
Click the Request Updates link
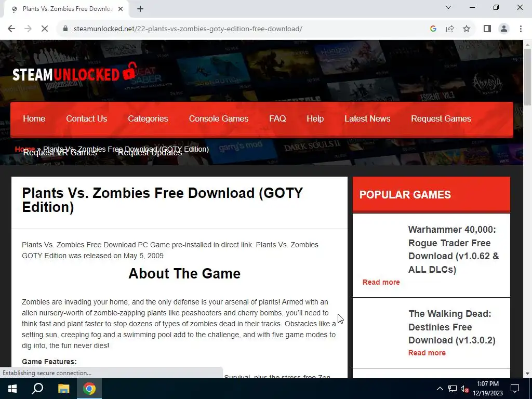pyautogui.click(x=150, y=153)
